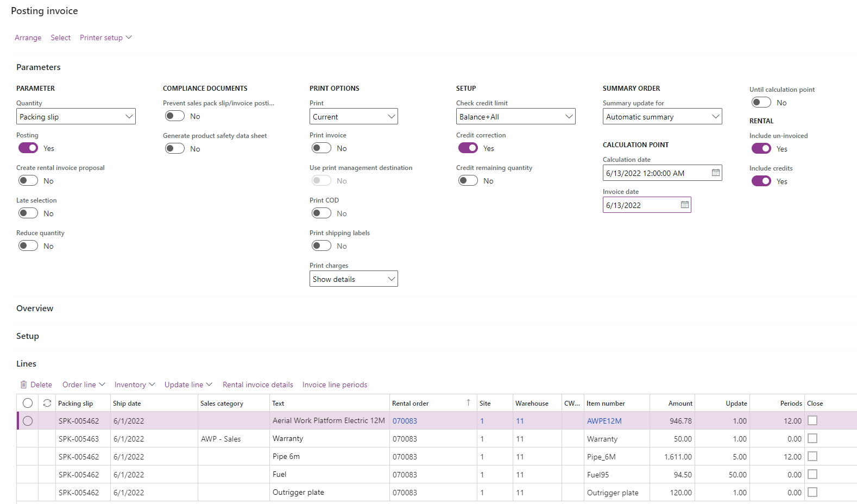857x504 pixels.
Task: Toggle the Posting switch
Action: coord(28,148)
